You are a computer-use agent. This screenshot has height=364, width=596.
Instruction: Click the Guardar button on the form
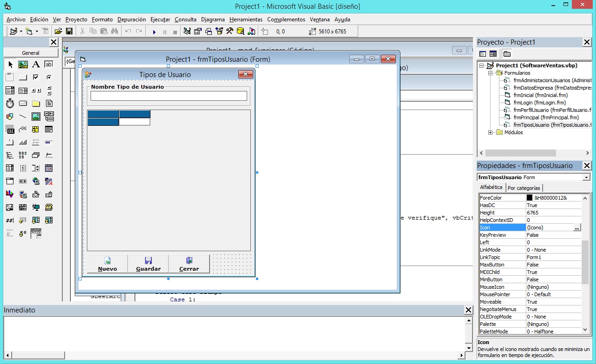pyautogui.click(x=148, y=264)
